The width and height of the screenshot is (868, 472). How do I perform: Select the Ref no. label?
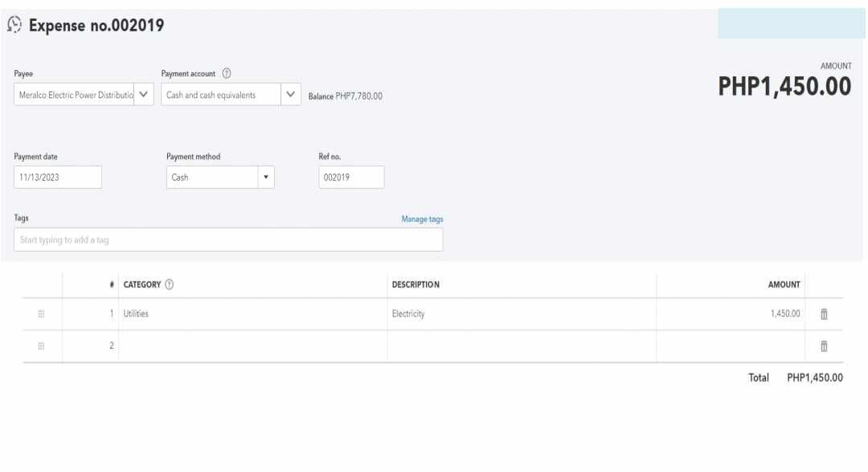330,157
